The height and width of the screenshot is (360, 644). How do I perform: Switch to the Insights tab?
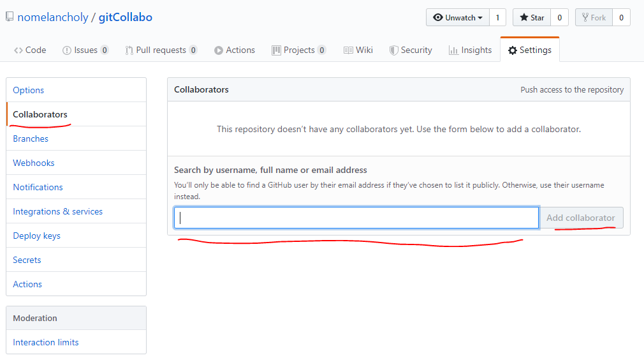tap(471, 50)
